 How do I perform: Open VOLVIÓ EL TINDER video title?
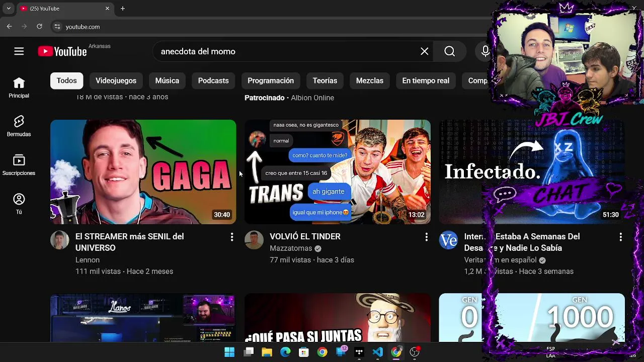[305, 236]
